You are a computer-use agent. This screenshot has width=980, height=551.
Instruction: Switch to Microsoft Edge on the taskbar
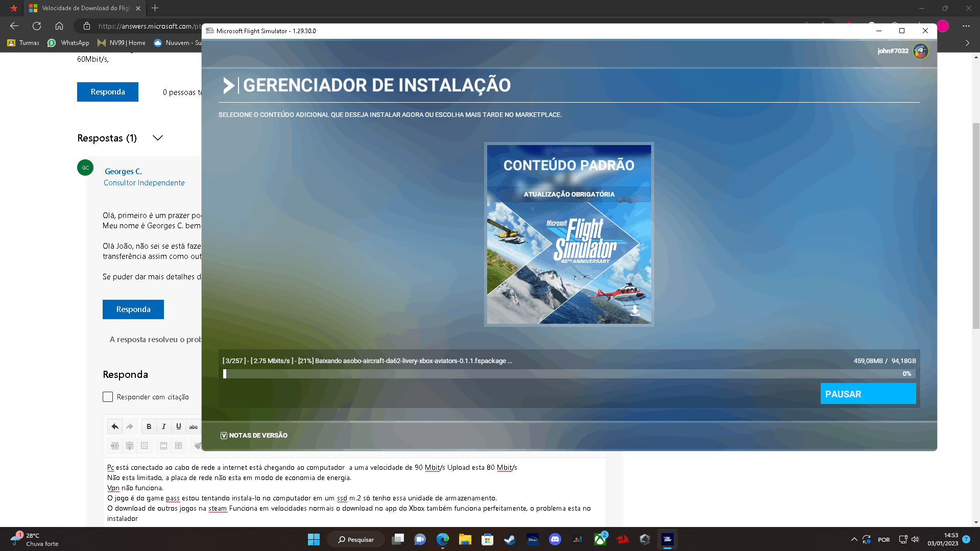(443, 539)
